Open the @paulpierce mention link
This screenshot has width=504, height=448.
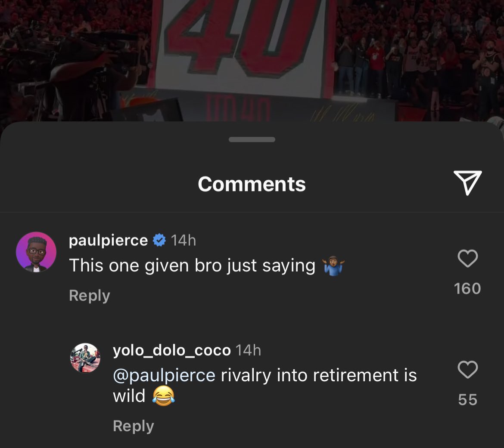(164, 375)
